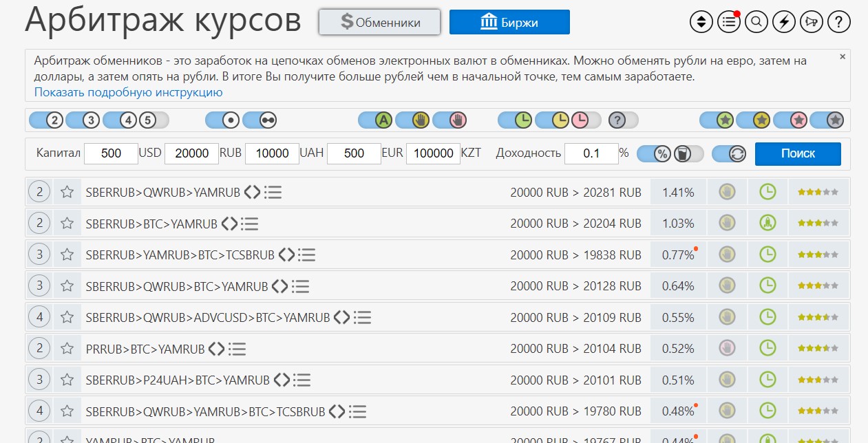Expand details list for PRRUB>BTC>YAMRUB chain
Screen dimensions: 868x443
pyautogui.click(x=237, y=349)
